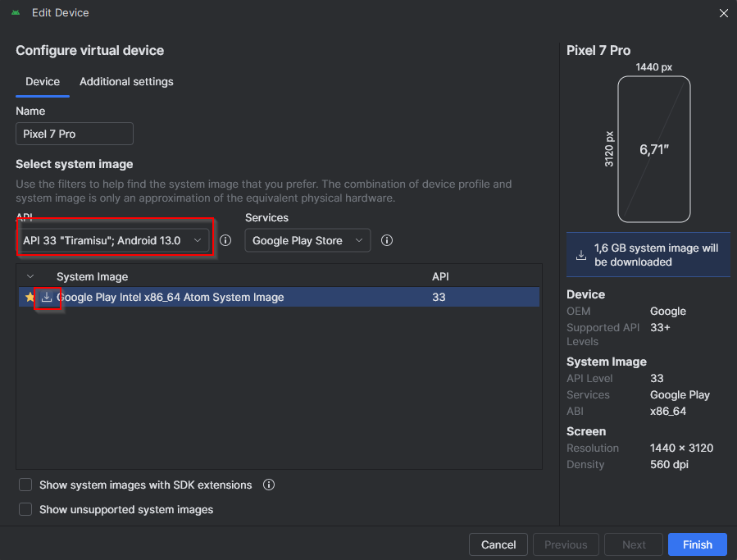This screenshot has width=737, height=560.
Task: Open the info icon next to Services dropdown
Action: 387,240
